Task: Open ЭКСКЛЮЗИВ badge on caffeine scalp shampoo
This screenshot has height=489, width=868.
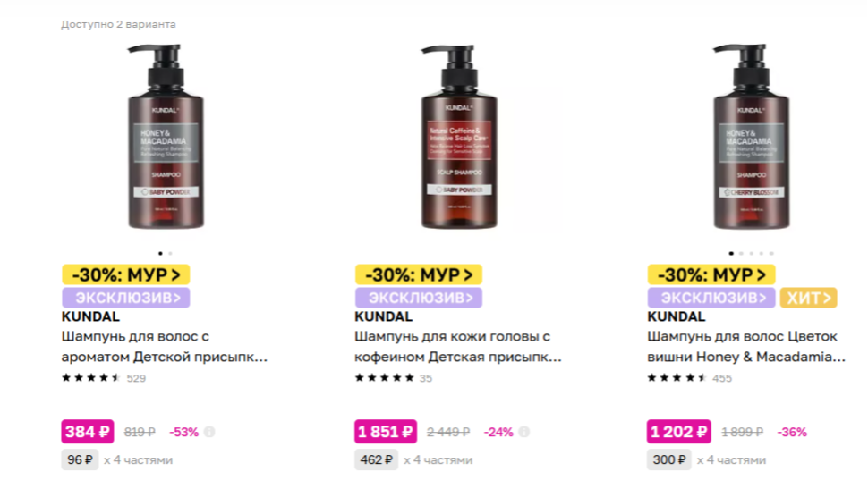Action: (x=419, y=298)
